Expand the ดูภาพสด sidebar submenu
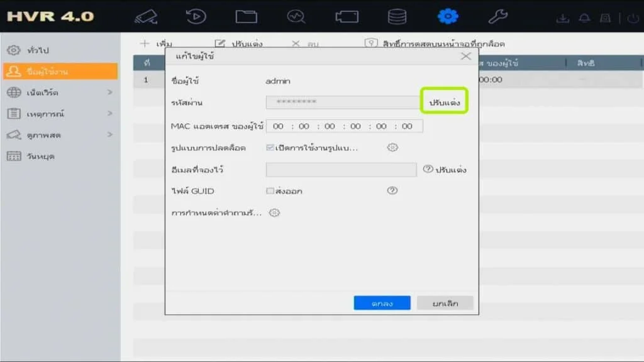644x362 pixels. click(109, 134)
